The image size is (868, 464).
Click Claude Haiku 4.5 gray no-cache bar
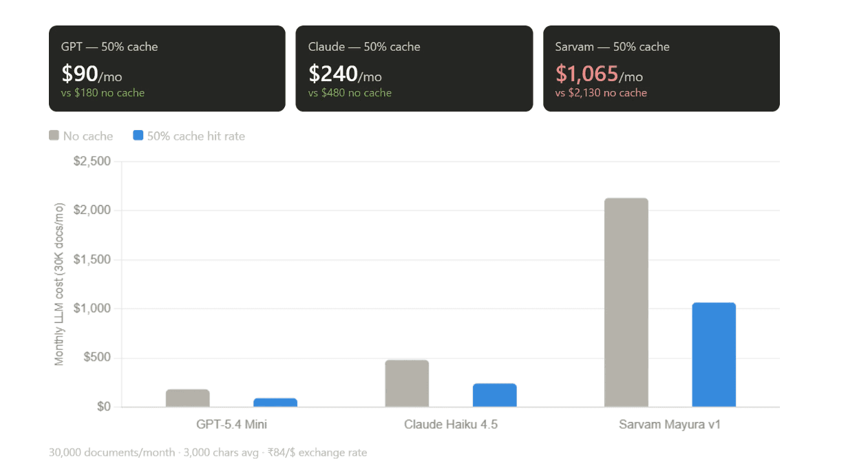pyautogui.click(x=407, y=383)
